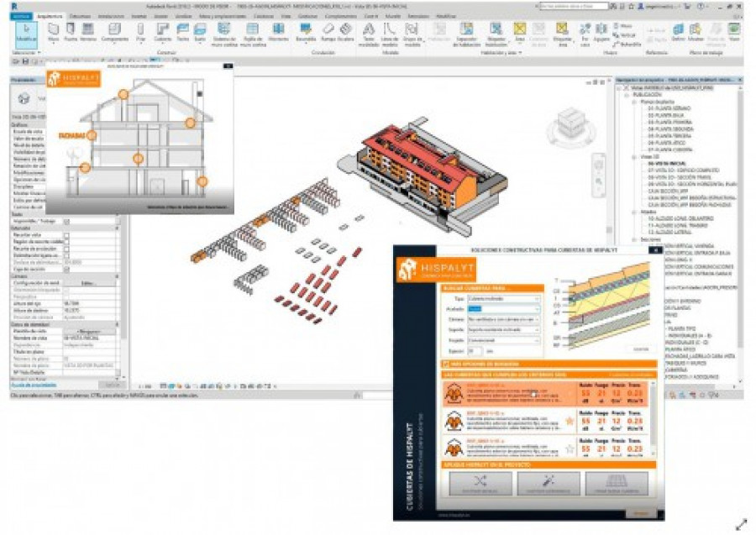This screenshot has height=535, width=756.
Task: Select the Sistema de muro cortina tool
Action: (x=223, y=34)
